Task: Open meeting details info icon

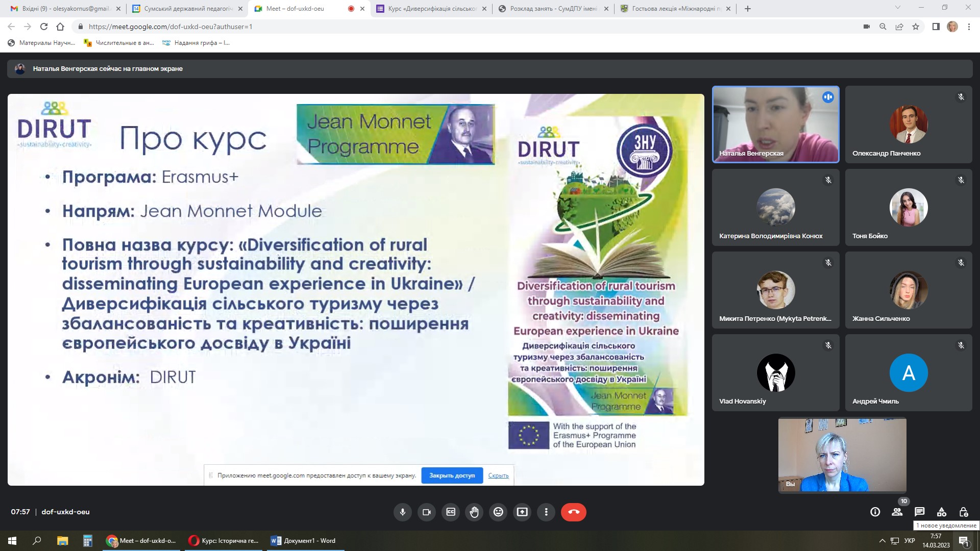Action: pyautogui.click(x=875, y=512)
